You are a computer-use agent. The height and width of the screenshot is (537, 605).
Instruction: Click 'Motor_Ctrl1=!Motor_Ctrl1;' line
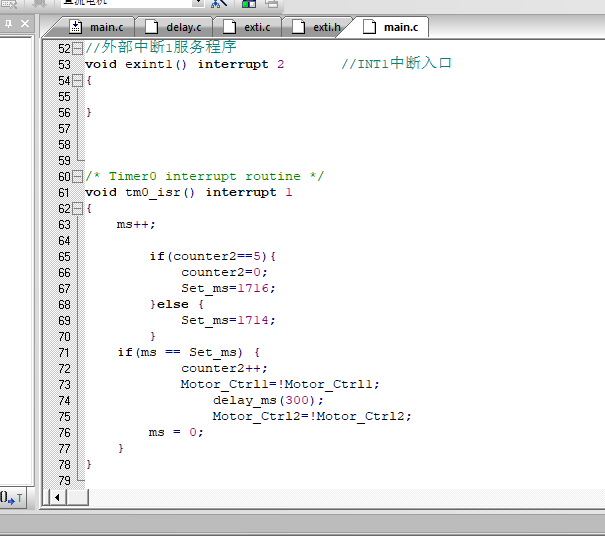[x=280, y=385]
